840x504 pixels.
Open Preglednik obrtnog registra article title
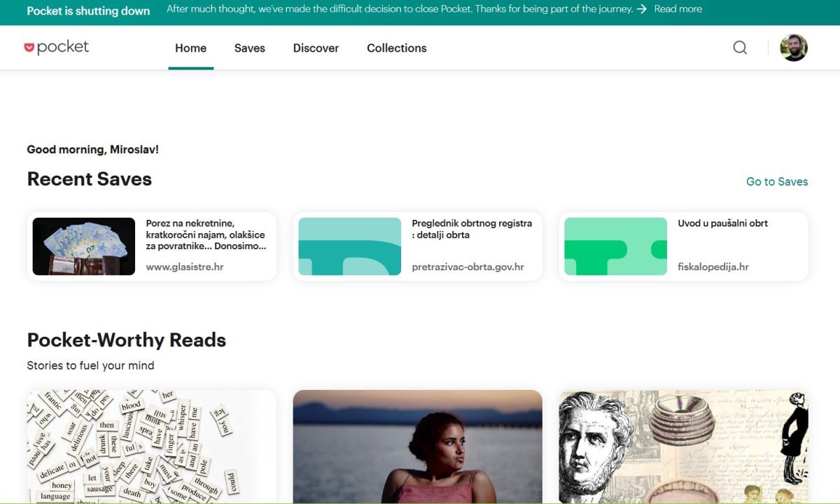472,229
